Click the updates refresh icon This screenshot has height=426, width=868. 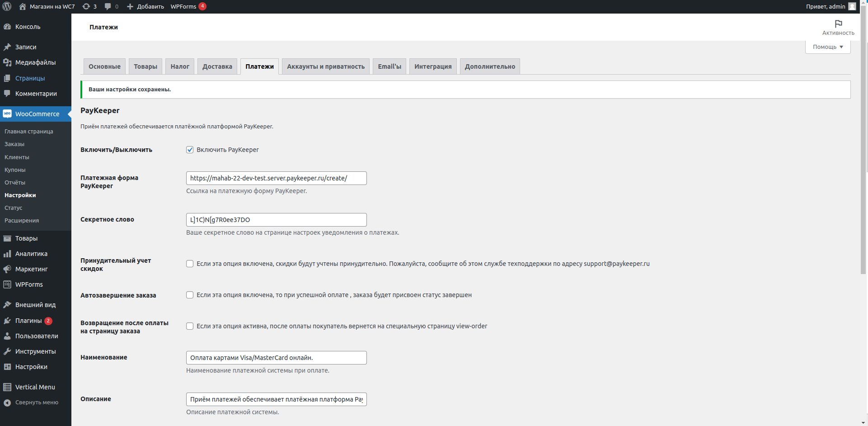coord(86,6)
